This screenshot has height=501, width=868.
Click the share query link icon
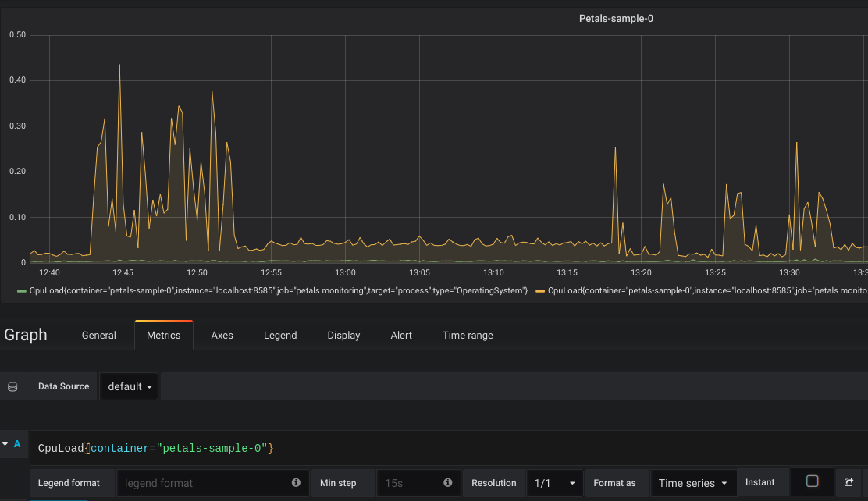pyautogui.click(x=848, y=483)
